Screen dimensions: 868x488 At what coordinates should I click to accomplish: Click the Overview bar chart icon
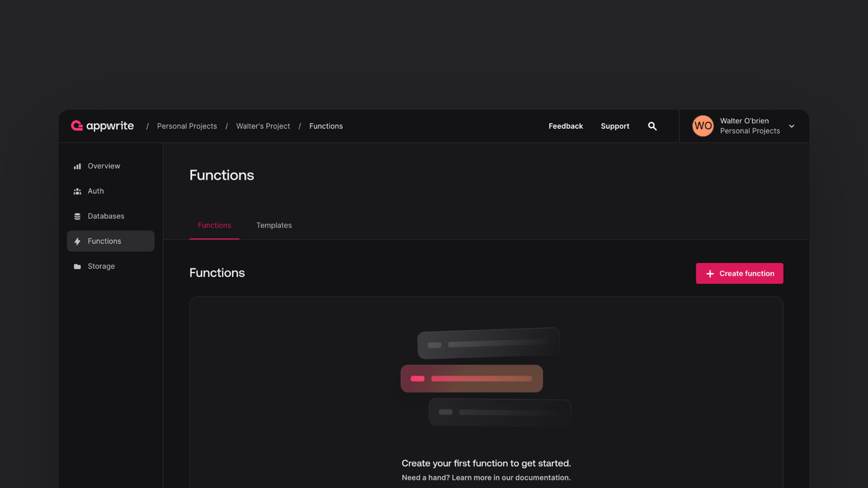coord(77,166)
